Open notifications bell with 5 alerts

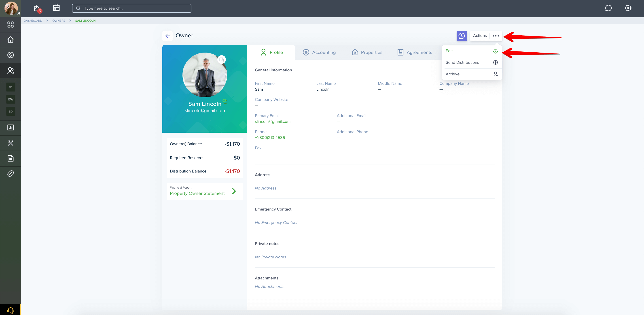click(37, 9)
